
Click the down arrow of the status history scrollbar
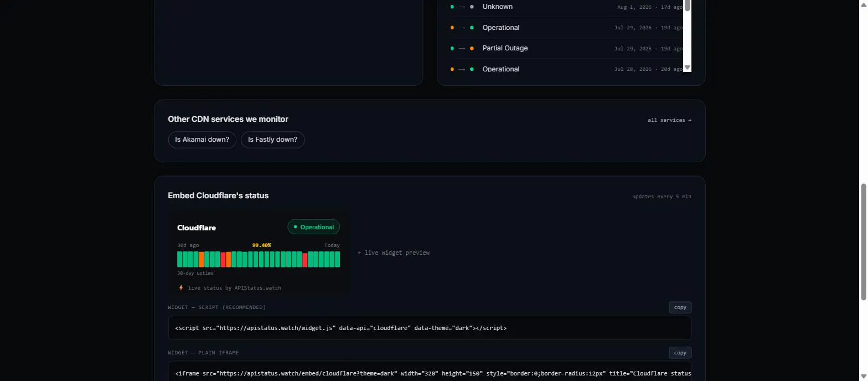tap(687, 68)
